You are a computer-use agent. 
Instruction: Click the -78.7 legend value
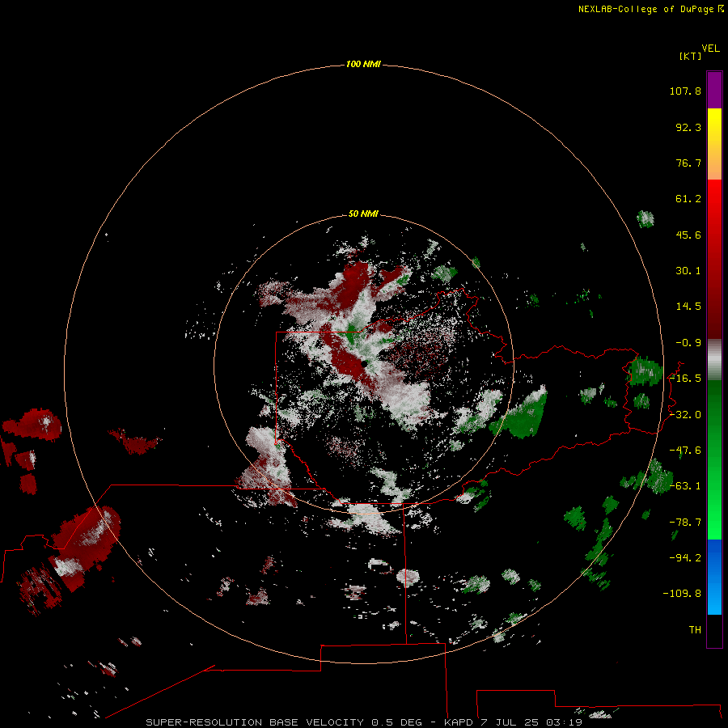685,523
